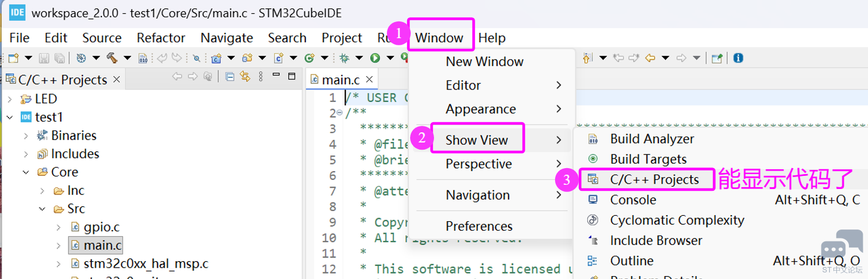The height and width of the screenshot is (279, 868).
Task: Click the new source folder icon
Action: click(x=247, y=58)
